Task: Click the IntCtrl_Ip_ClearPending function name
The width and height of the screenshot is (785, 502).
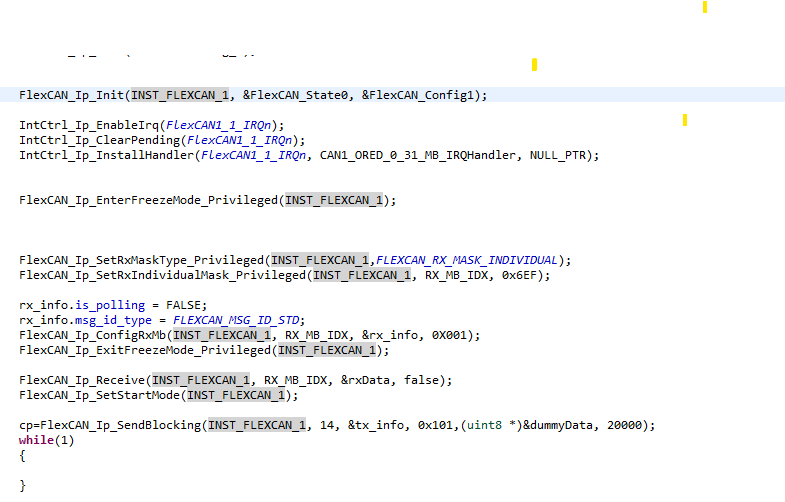Action: coord(100,140)
